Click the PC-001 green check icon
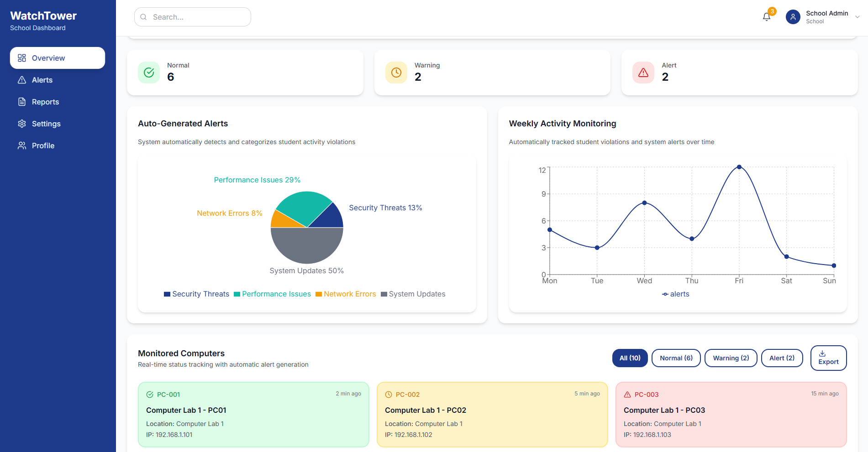Viewport: 868px width, 452px height. 150,395
